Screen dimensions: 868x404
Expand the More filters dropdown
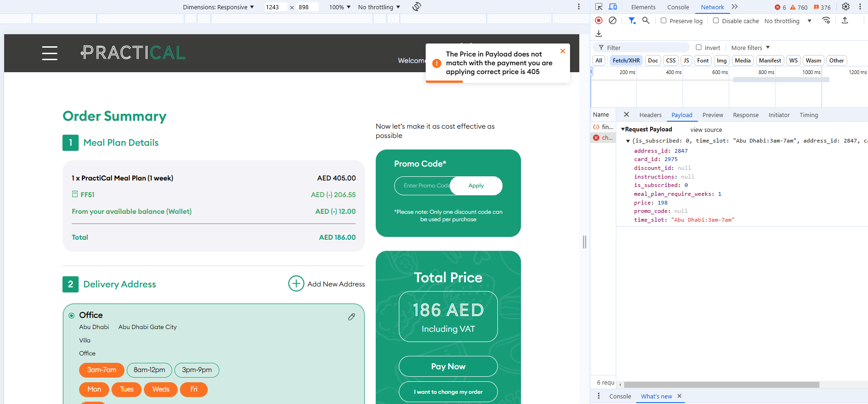[750, 48]
